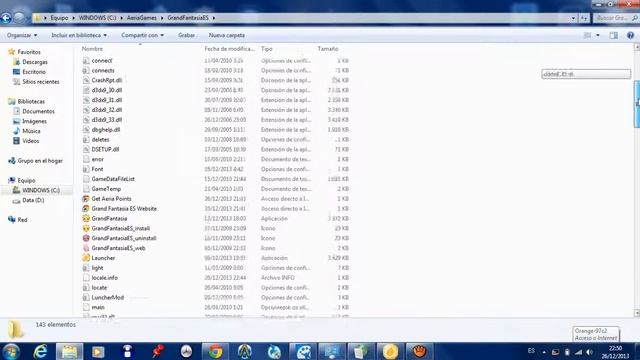The image size is (640, 360).
Task: Refresh the folder with the refresh button
Action: point(584,18)
